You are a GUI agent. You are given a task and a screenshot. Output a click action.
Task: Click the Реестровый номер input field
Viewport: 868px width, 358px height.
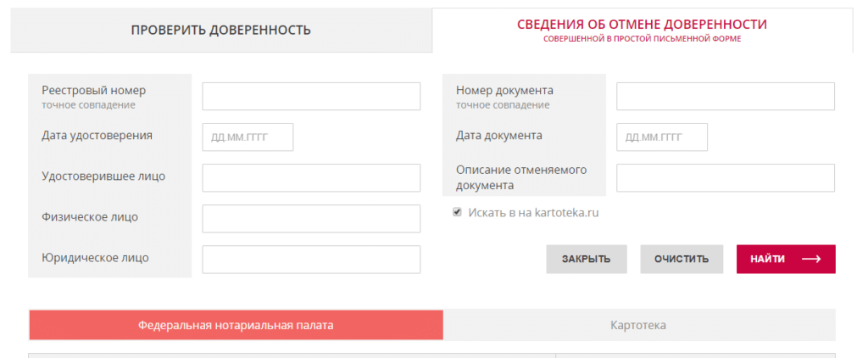tap(311, 97)
